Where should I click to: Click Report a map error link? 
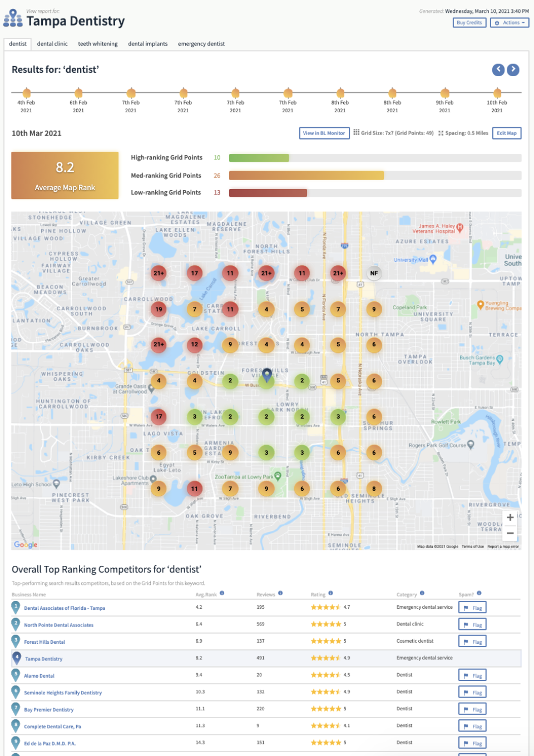503,546
